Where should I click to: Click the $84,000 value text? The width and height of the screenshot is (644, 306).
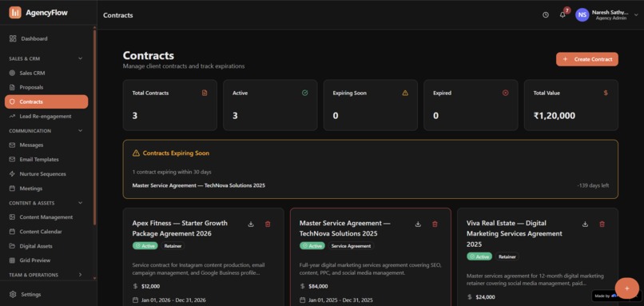point(318,286)
